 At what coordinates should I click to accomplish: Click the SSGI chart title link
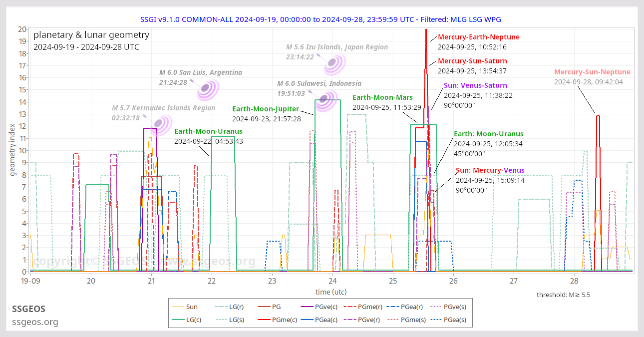pyautogui.click(x=322, y=19)
